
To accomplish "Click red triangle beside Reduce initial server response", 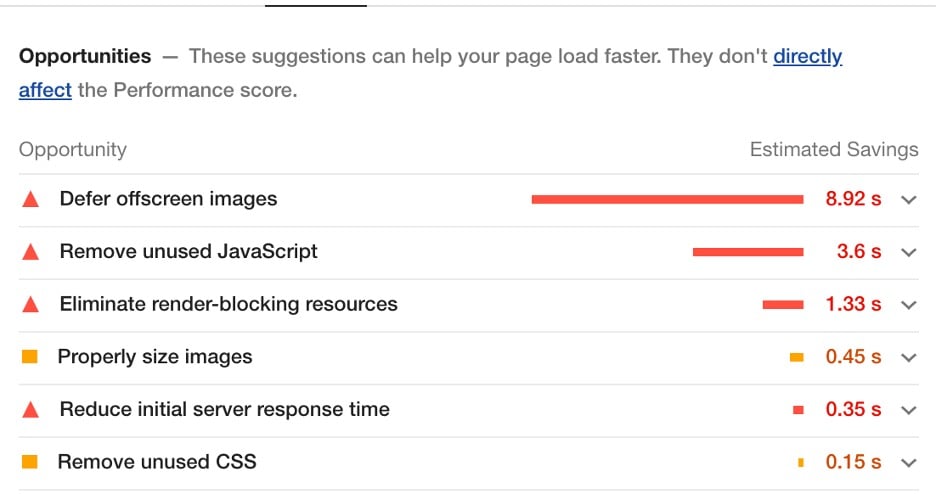I will click(x=30, y=409).
